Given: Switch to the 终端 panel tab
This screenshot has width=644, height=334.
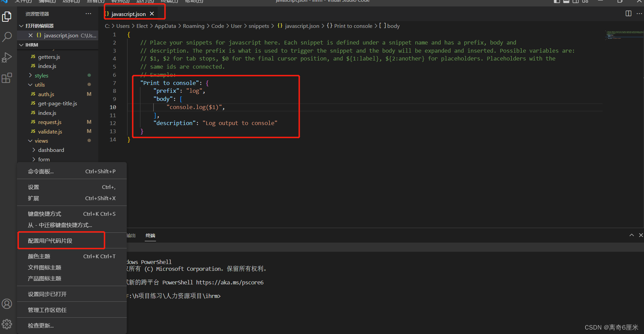Looking at the screenshot, I should click(150, 235).
